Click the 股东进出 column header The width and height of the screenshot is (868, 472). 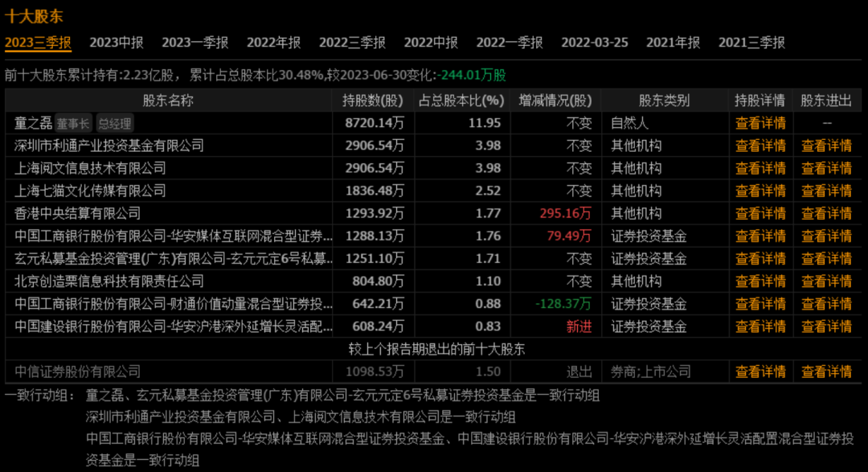pos(826,101)
